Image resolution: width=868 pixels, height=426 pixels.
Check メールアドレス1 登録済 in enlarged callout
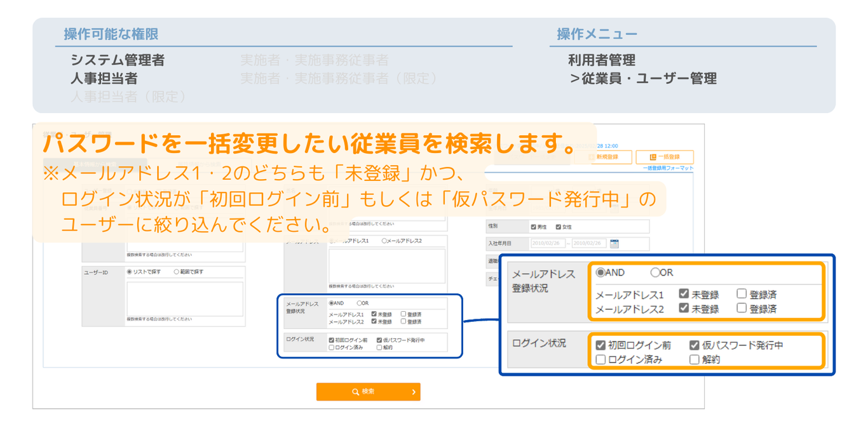pyautogui.click(x=742, y=294)
